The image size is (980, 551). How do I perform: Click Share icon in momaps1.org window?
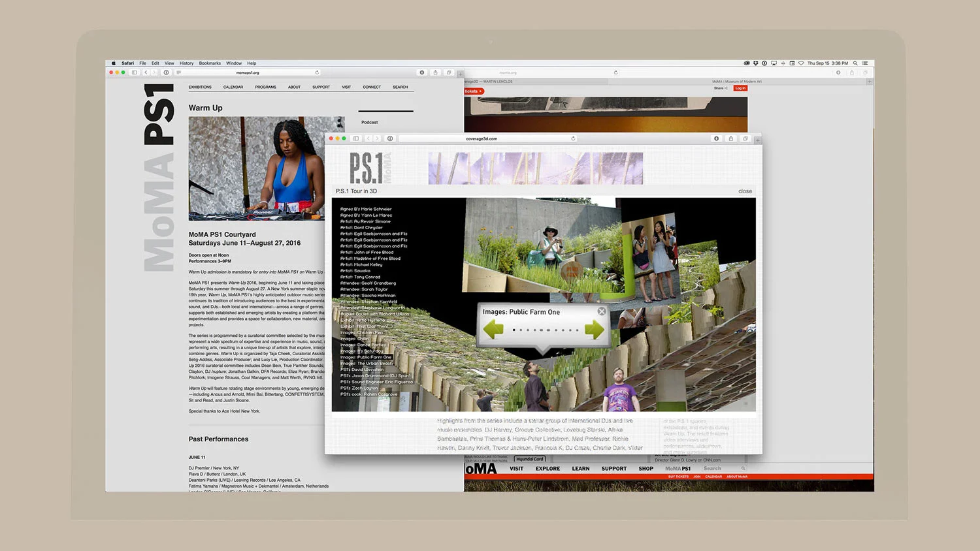[x=435, y=72]
